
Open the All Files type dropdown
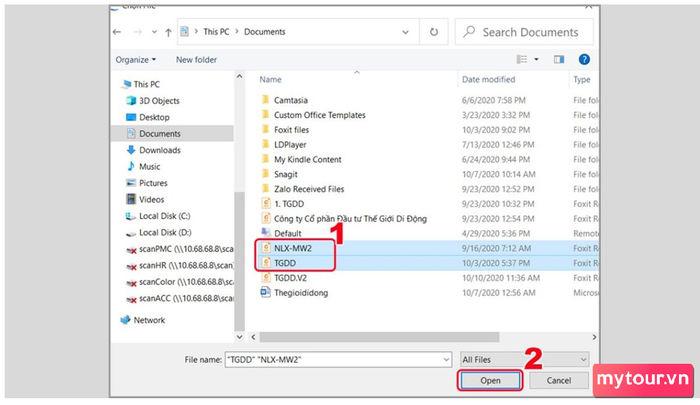coord(524,358)
